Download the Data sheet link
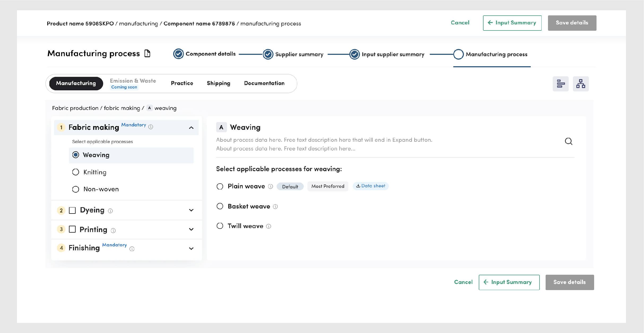Viewport: 644px width, 333px height. [371, 186]
